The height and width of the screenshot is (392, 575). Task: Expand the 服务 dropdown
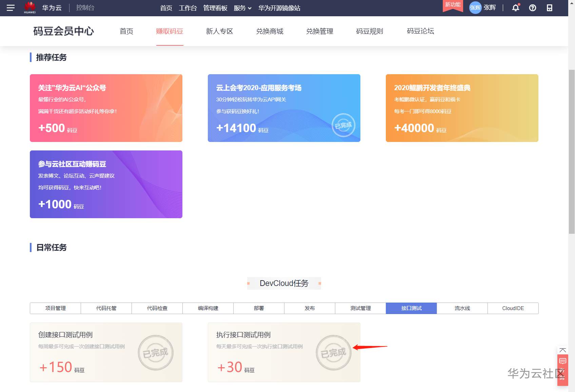(242, 8)
